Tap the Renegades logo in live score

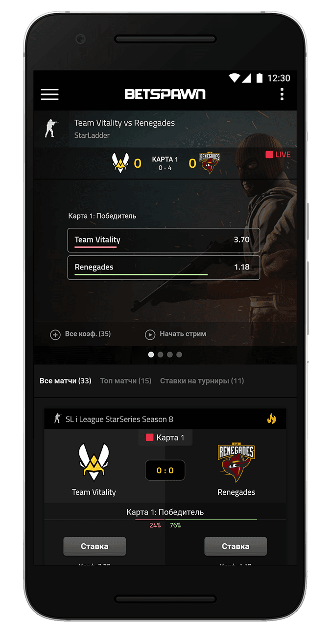point(210,163)
